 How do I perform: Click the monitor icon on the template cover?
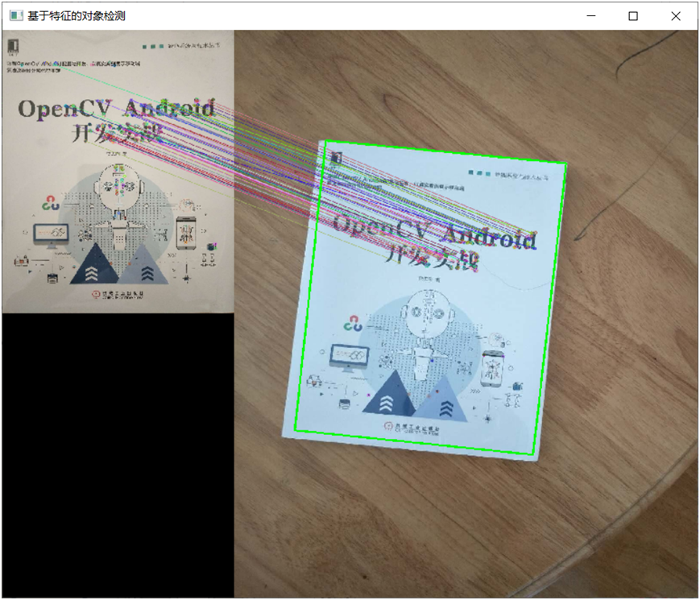51,234
